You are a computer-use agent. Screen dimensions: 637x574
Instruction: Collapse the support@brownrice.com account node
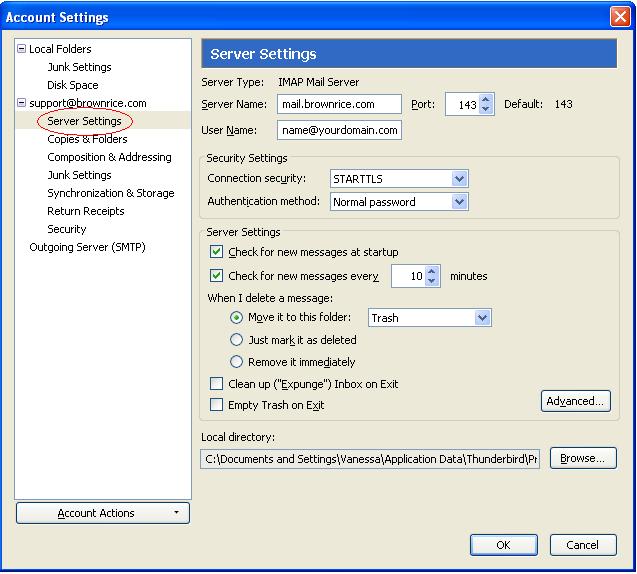tap(22, 103)
